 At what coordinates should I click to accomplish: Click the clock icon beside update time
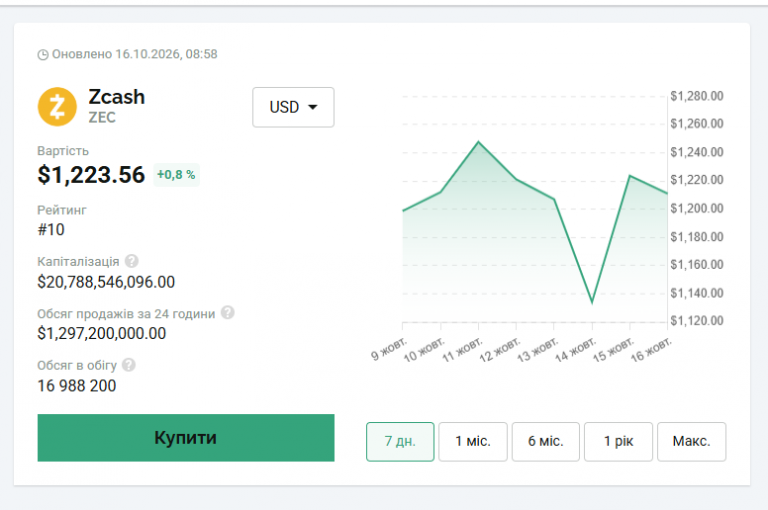pyautogui.click(x=43, y=54)
